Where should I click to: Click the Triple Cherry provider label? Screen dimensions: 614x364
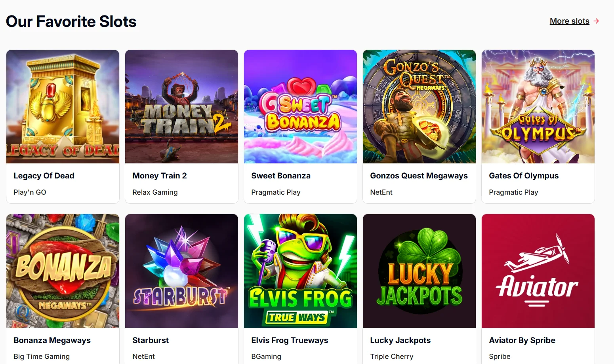coord(391,356)
